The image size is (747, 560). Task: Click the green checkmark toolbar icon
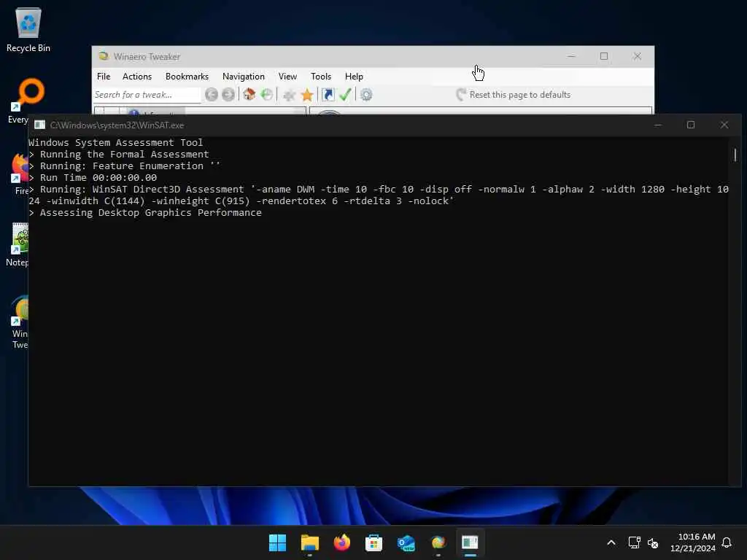(x=345, y=94)
